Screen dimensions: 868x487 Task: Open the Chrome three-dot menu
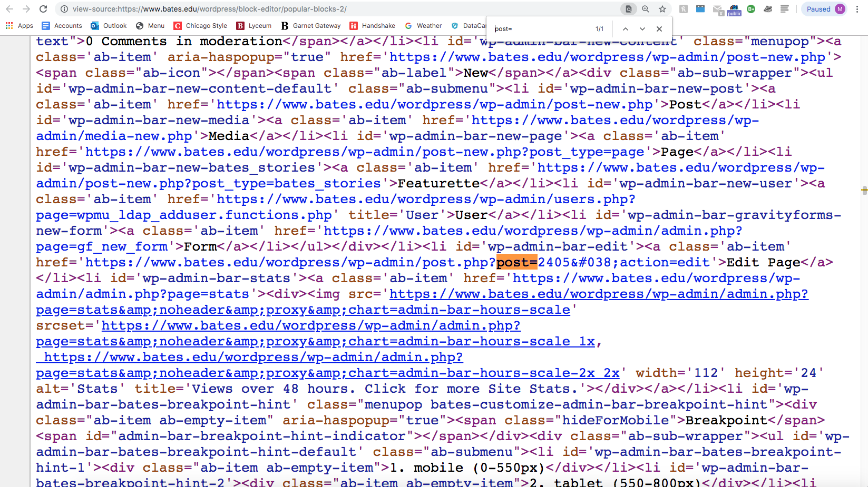click(x=857, y=9)
